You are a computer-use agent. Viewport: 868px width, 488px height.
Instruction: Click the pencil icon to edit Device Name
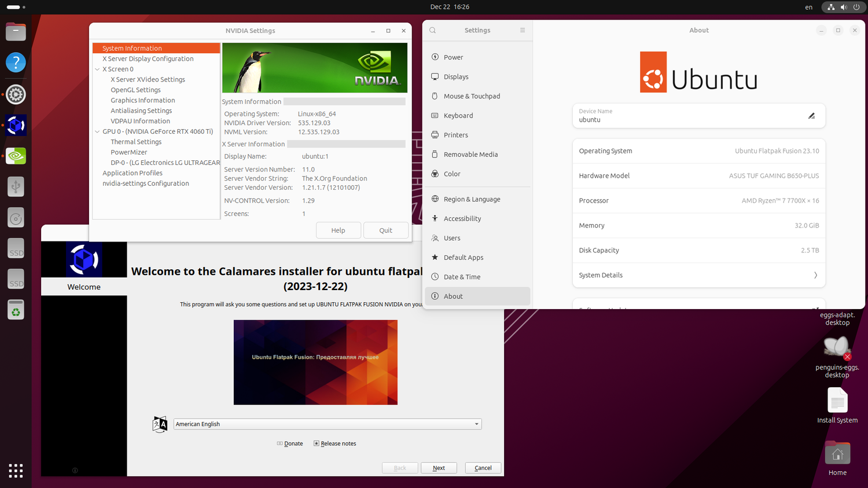pyautogui.click(x=811, y=116)
